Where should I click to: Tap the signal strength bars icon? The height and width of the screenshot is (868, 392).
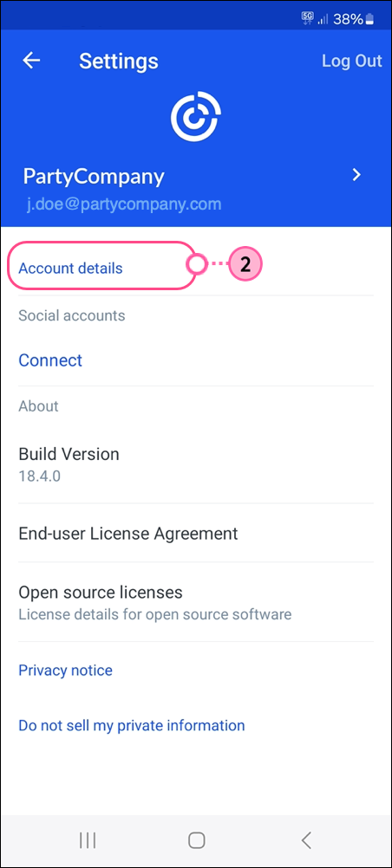tap(323, 20)
